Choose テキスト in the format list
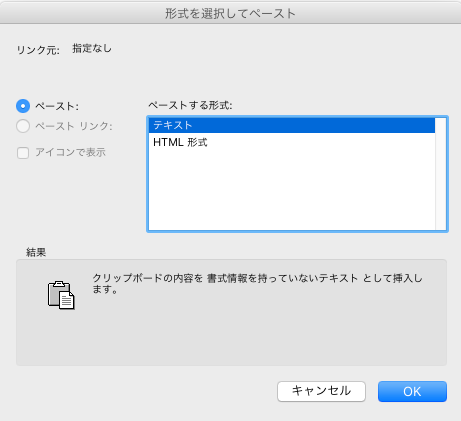This screenshot has height=421, width=461. point(292,125)
